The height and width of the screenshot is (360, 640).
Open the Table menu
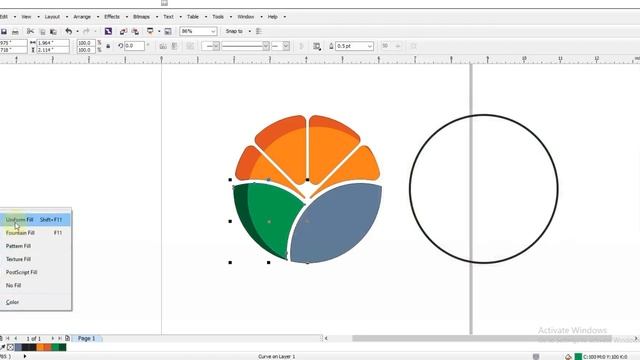[x=193, y=17]
